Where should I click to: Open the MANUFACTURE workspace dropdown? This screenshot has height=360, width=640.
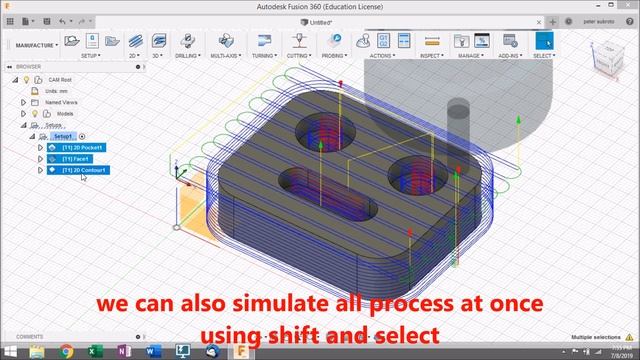point(37,45)
